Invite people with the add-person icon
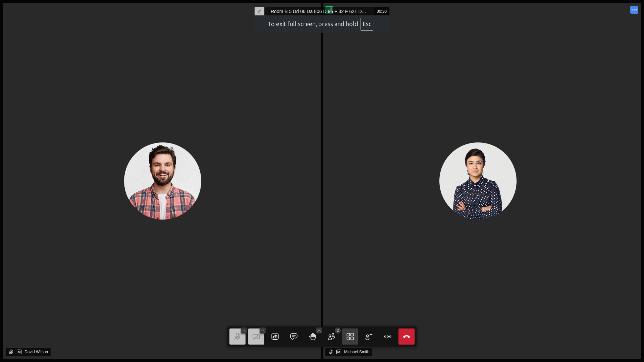644x362 pixels. 369,337
